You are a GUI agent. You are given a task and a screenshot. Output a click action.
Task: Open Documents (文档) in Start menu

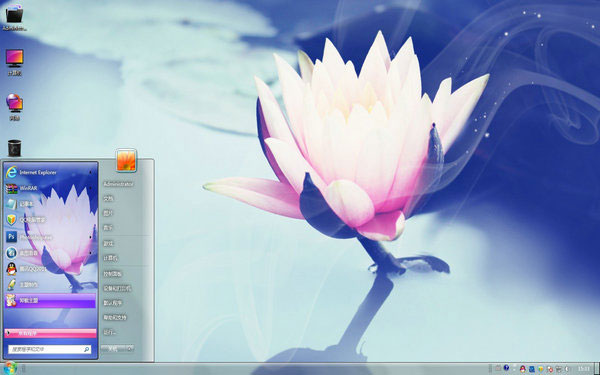108,199
